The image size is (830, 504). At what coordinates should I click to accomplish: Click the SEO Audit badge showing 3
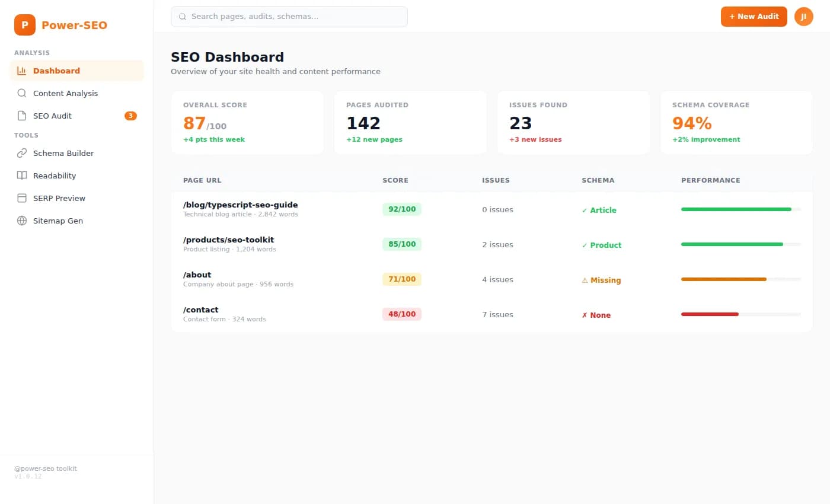click(x=130, y=116)
